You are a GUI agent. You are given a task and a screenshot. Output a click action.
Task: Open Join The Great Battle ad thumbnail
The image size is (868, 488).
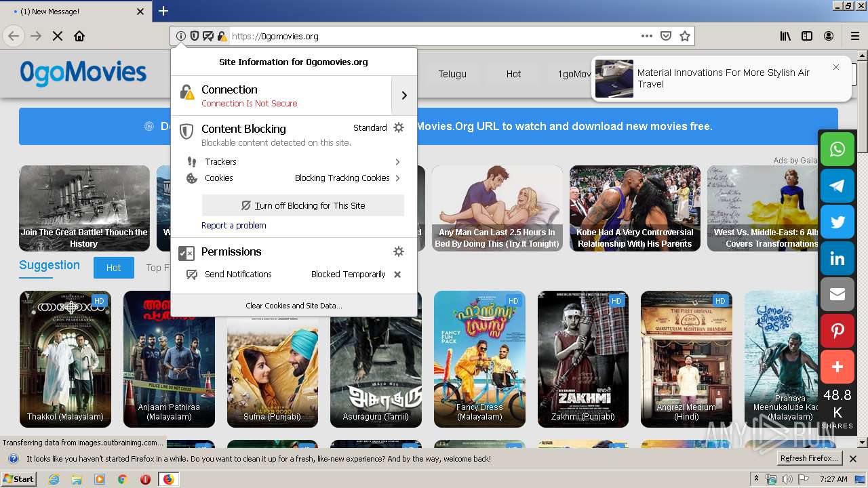click(84, 209)
